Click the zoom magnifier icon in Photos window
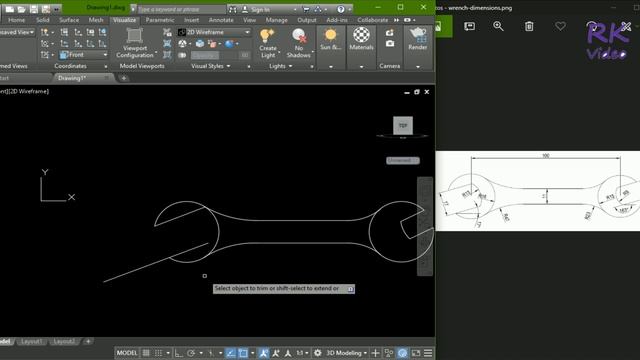The height and width of the screenshot is (360, 640). [x=498, y=26]
